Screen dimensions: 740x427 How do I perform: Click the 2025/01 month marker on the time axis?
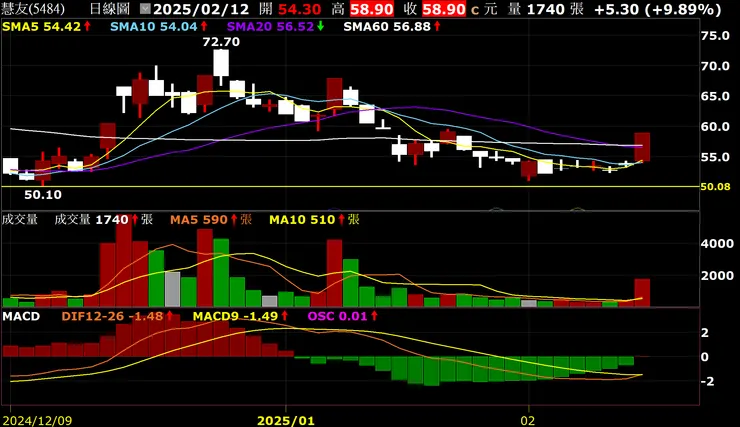click(286, 420)
